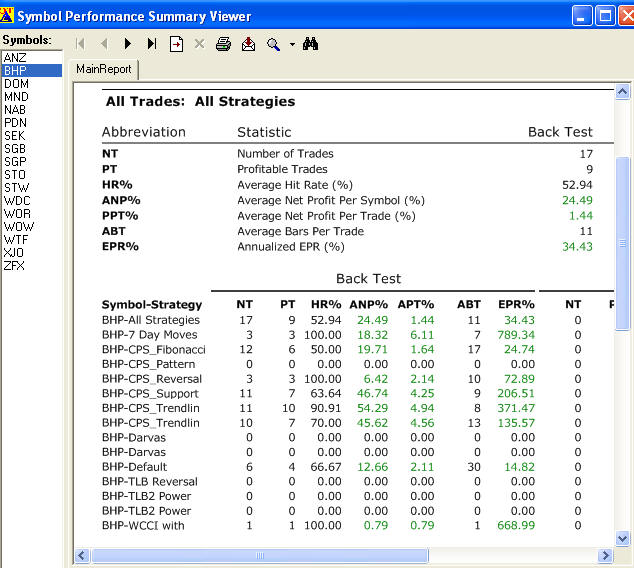Click the magnifier zoom icon
The height and width of the screenshot is (568, 634).
273,44
